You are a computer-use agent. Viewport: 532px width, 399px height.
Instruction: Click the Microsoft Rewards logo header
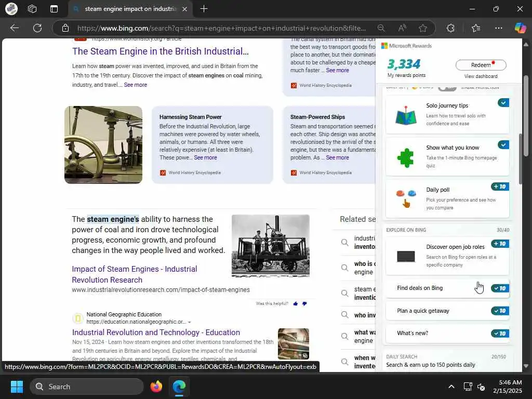pyautogui.click(x=406, y=46)
